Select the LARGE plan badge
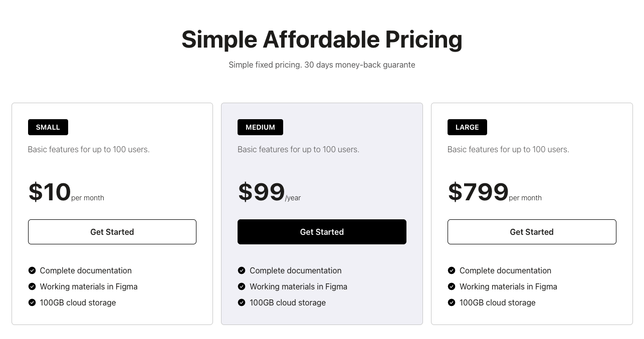The height and width of the screenshot is (339, 644). (467, 127)
